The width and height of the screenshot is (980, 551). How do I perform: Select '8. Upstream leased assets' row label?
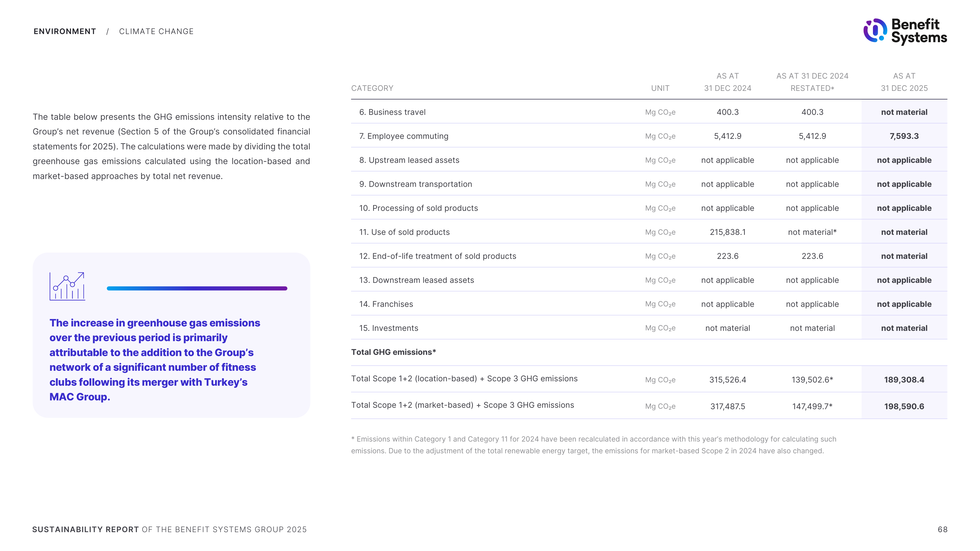[409, 160]
